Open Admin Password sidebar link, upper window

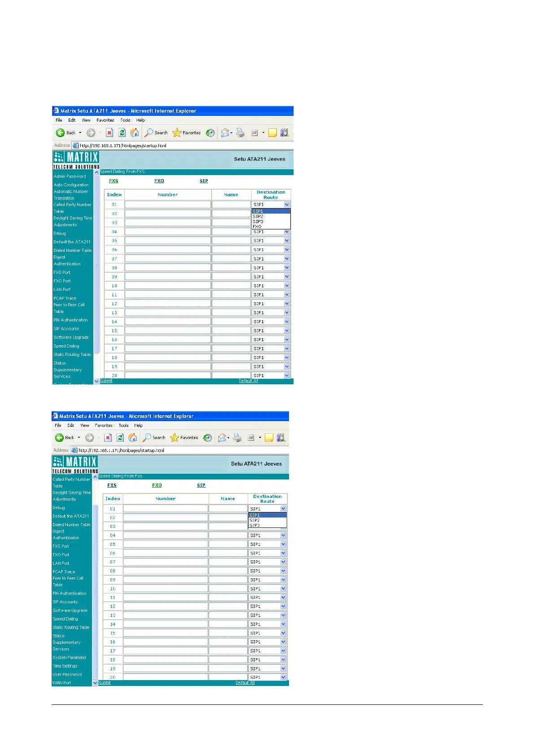70,176
